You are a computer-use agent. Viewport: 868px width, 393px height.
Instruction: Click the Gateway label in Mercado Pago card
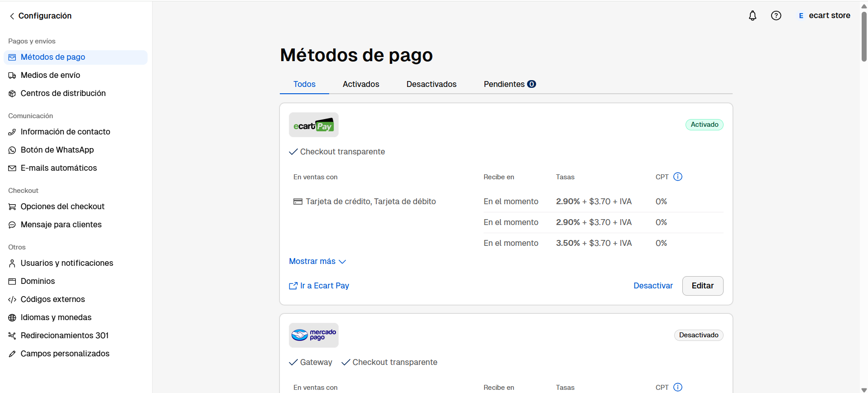click(x=316, y=362)
